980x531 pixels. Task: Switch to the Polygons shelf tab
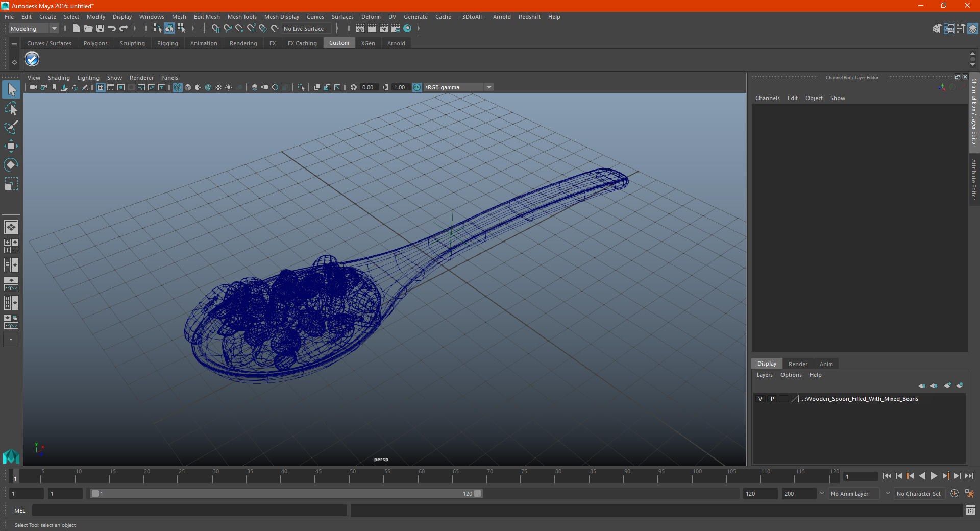(95, 43)
